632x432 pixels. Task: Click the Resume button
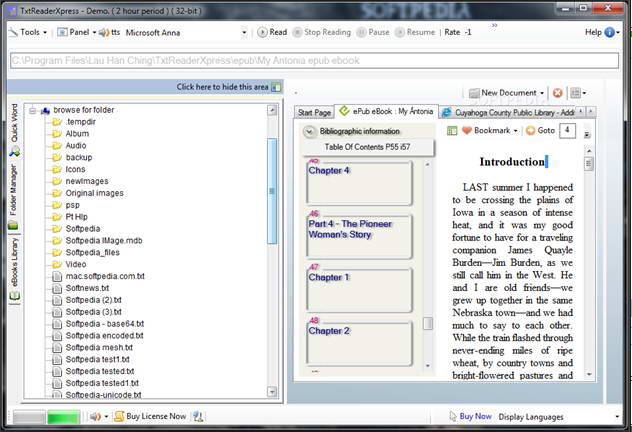click(415, 32)
